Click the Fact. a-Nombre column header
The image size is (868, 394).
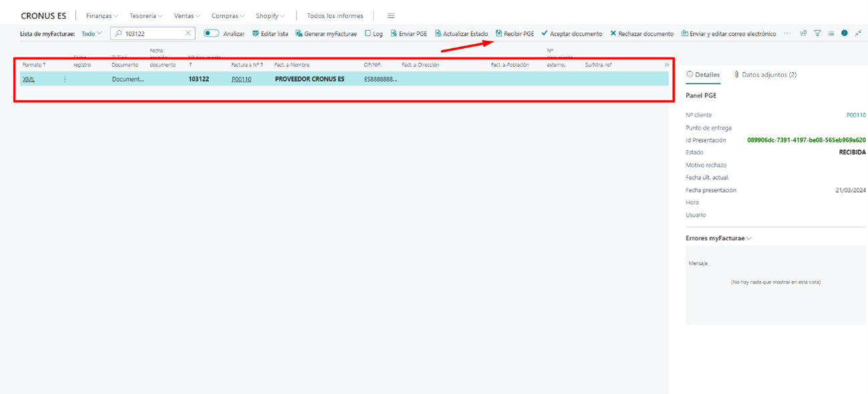point(292,65)
